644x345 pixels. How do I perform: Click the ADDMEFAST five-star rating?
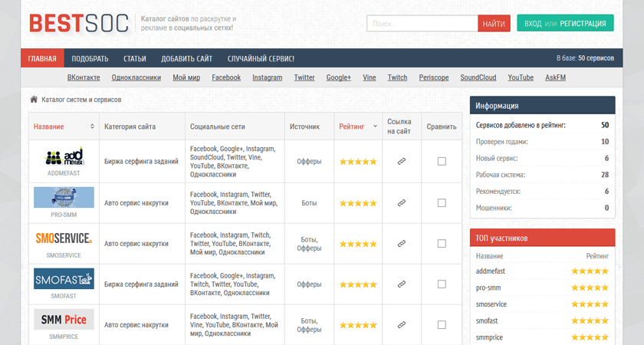coord(358,162)
